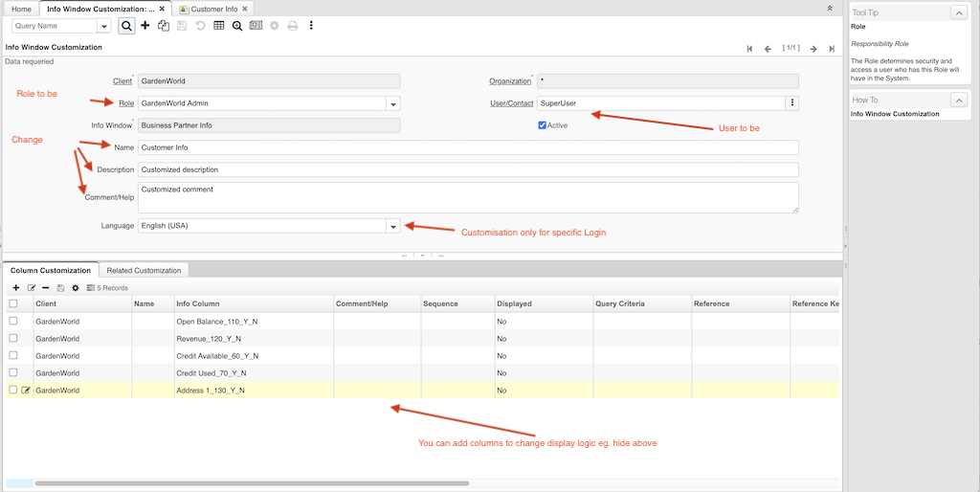
Task: Collapse the Tool Tip panel
Action: (x=957, y=12)
